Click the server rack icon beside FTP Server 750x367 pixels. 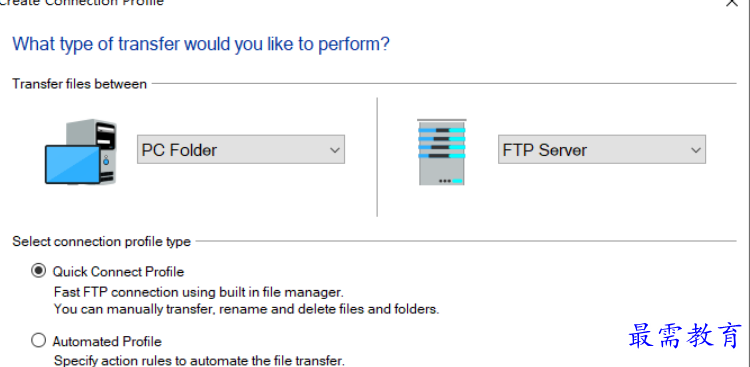coord(441,152)
